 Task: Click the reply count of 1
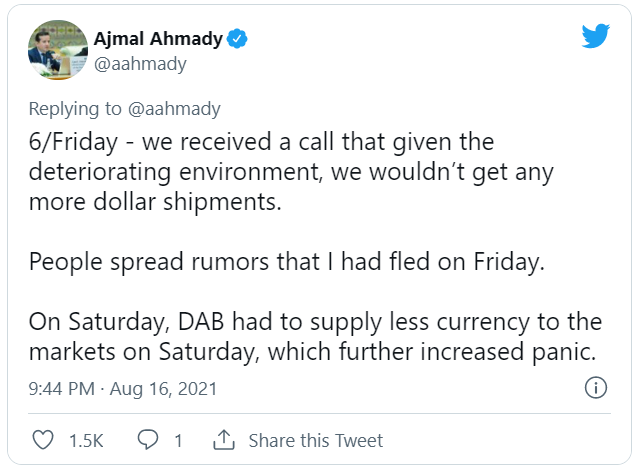(178, 441)
